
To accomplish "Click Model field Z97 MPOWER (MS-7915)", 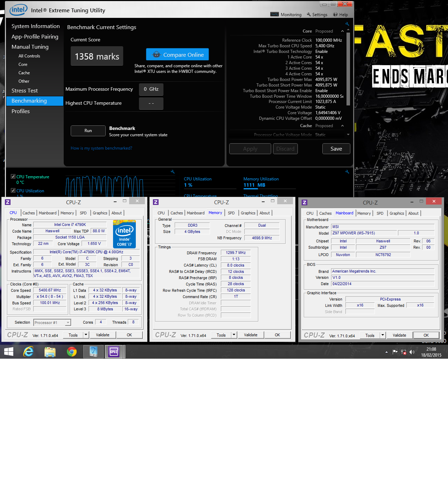I will coord(364,233).
